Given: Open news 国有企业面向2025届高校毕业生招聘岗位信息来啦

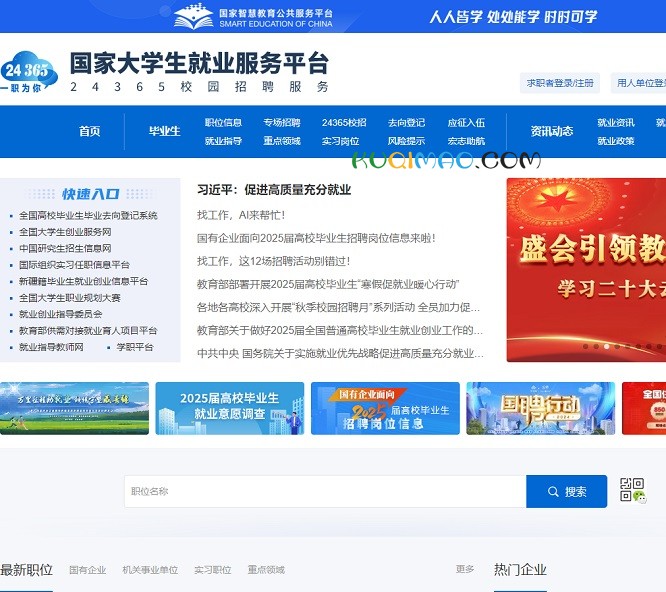Looking at the screenshot, I should (x=316, y=238).
